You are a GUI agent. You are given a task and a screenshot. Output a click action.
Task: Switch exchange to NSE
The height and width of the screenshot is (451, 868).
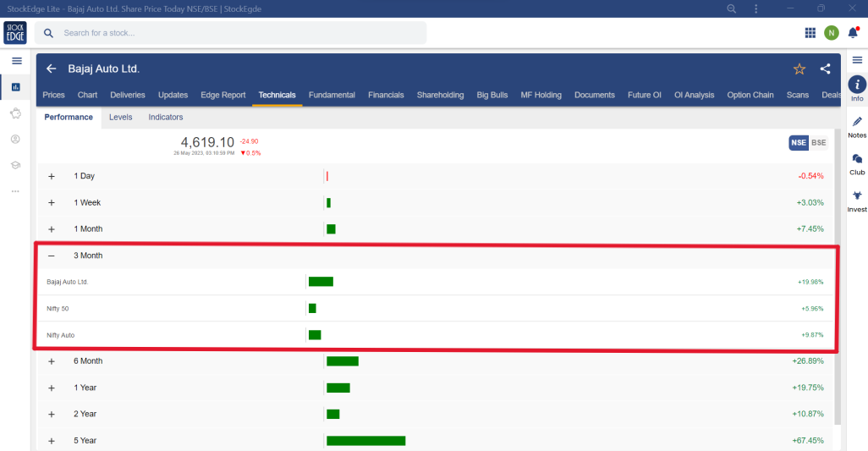click(798, 143)
